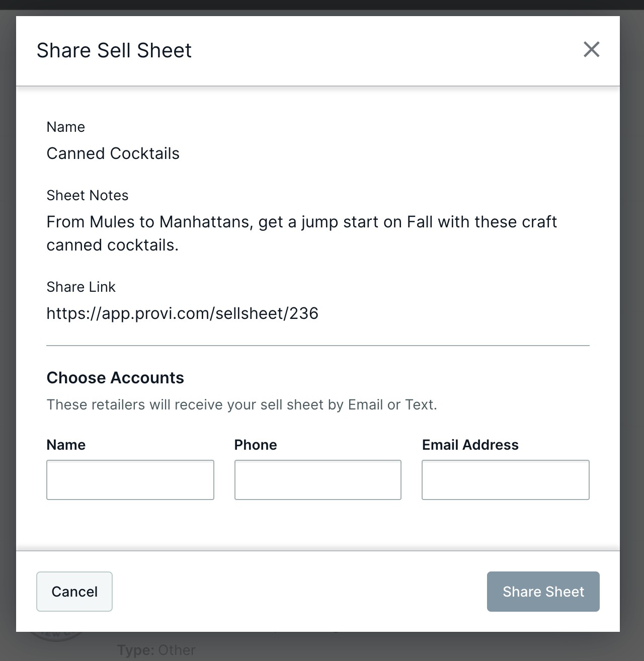Click the dark overlay to dismiss modal
Screen dimensions: 644x661
coord(8,327)
